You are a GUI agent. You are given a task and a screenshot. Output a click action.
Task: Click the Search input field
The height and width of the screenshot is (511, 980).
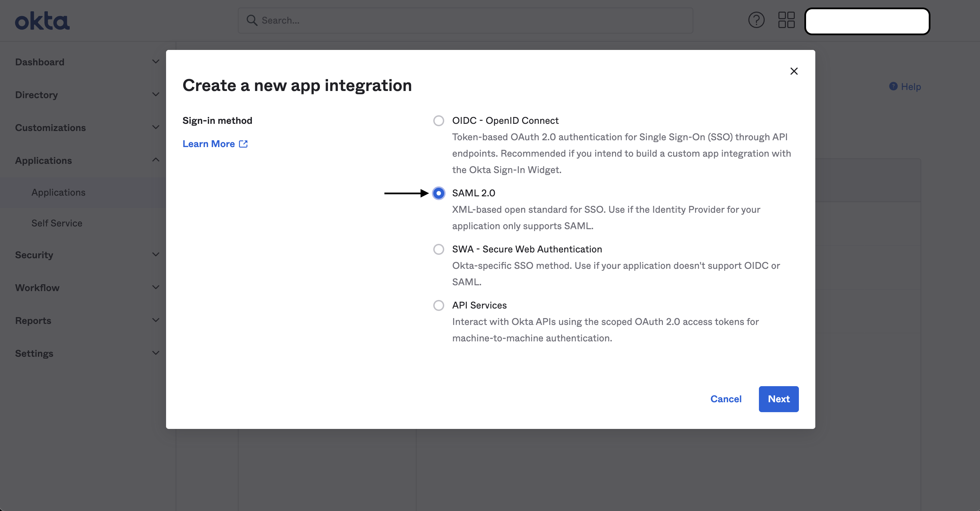point(465,20)
